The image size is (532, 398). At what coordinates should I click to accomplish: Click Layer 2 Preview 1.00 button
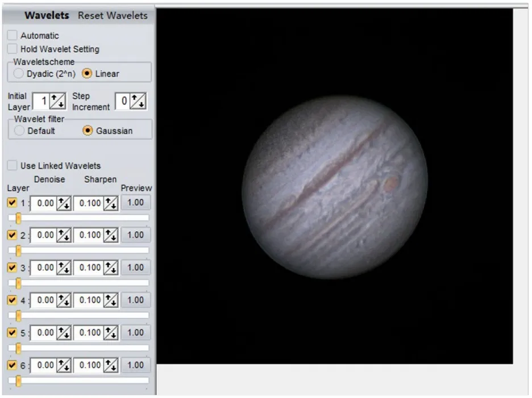coord(135,235)
